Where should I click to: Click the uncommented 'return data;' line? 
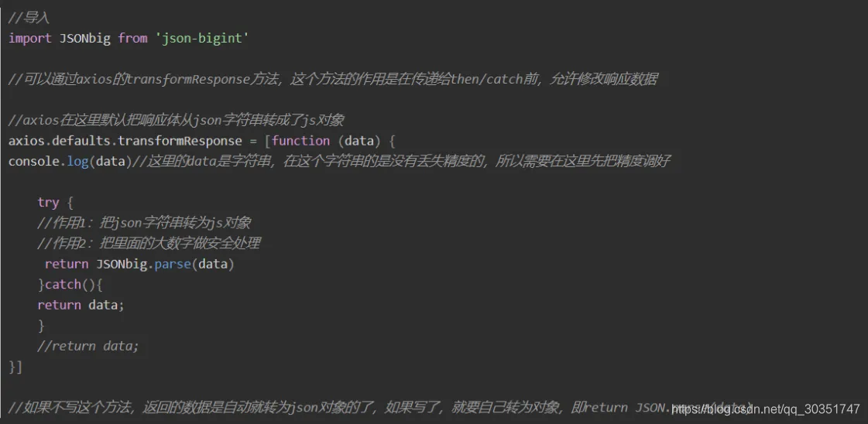tap(81, 305)
